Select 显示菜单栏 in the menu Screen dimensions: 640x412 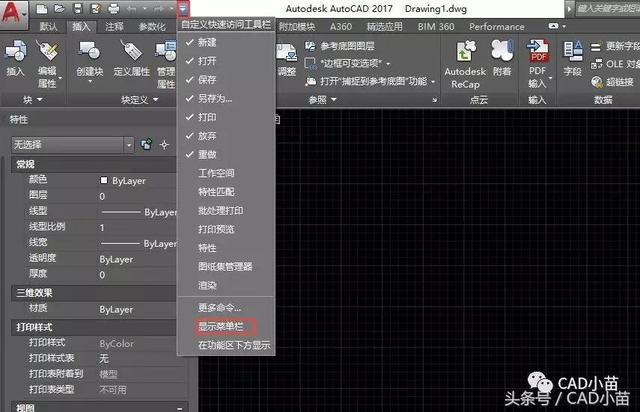click(x=226, y=327)
